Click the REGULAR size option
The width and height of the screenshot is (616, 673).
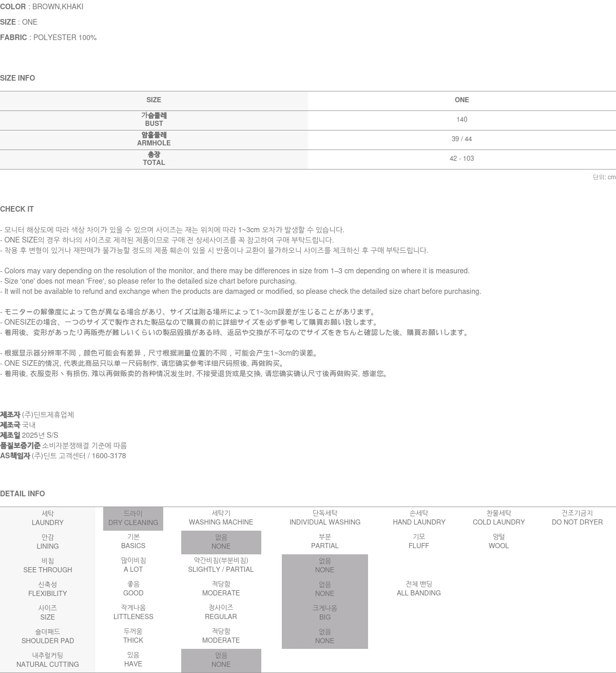coord(221,612)
